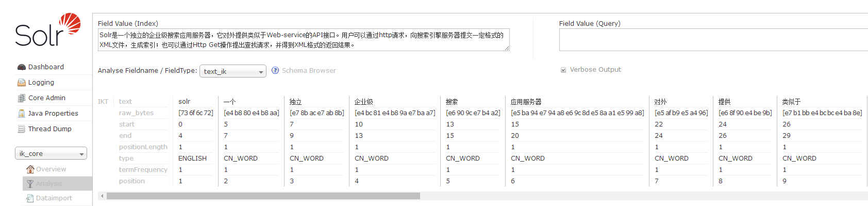Go to the Overview page link
868x206 pixels.
coord(51,169)
